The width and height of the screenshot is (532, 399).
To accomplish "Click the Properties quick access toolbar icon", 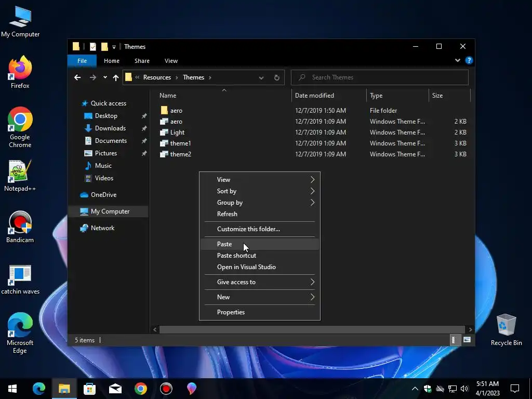I will click(x=92, y=46).
